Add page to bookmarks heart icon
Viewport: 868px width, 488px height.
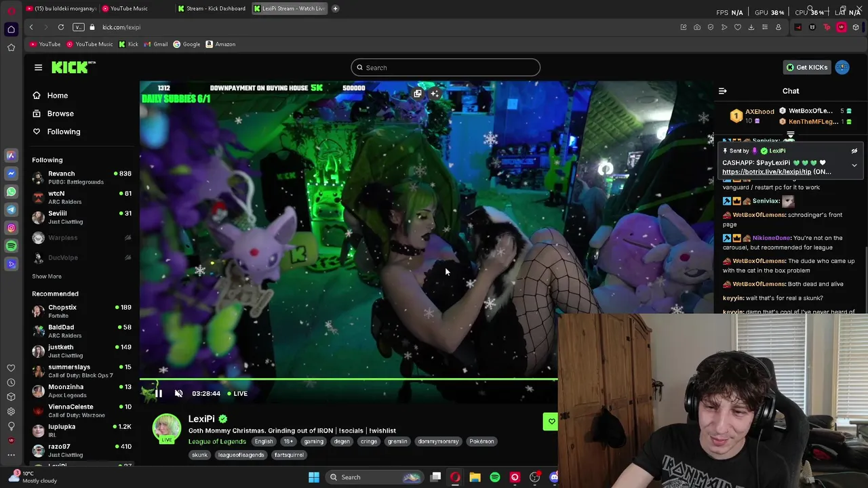tap(738, 27)
